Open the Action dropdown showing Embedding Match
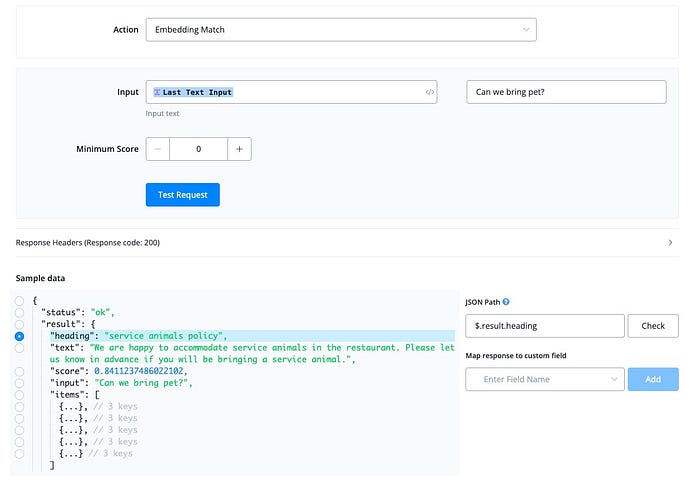Screen dimensions: 700x493 tap(341, 30)
